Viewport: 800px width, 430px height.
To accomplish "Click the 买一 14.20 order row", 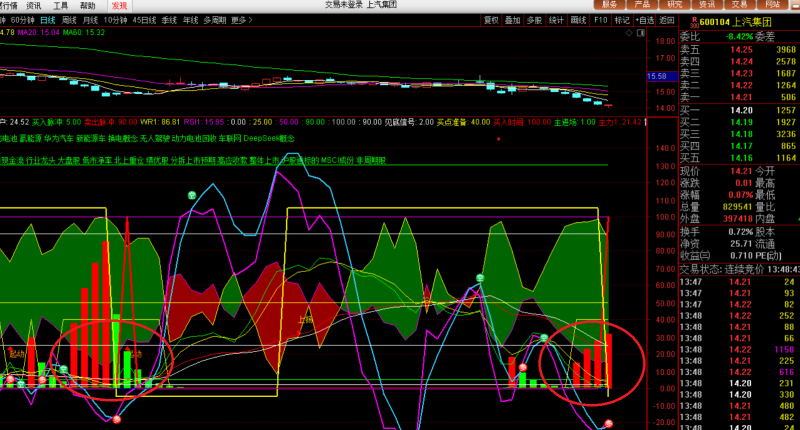I will coord(739,110).
